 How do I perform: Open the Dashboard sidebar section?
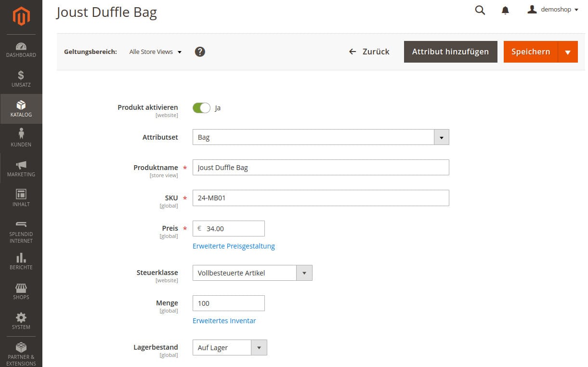pyautogui.click(x=21, y=50)
